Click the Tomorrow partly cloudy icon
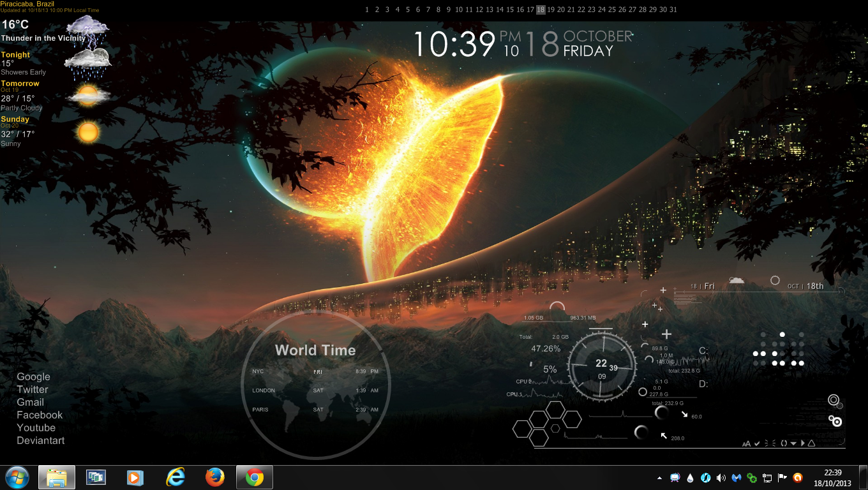The image size is (868, 490). [x=88, y=96]
